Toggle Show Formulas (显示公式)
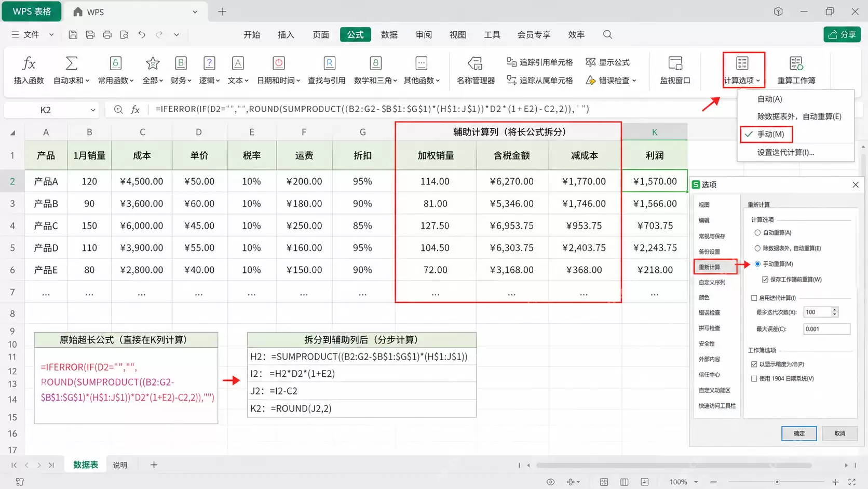The height and width of the screenshot is (489, 868). tap(607, 62)
